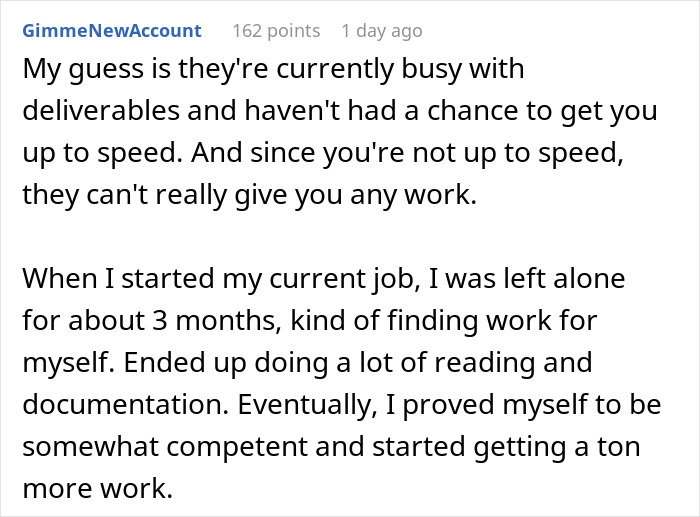
Task: Click the phrase "haven't had a chance"
Action: [x=346, y=110]
